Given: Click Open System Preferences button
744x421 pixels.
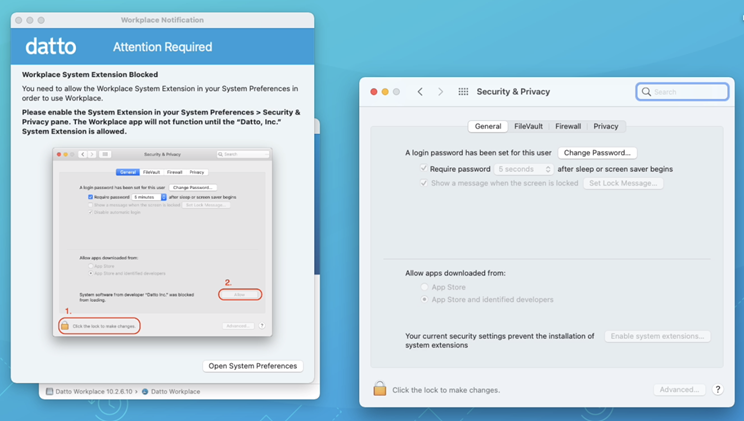Looking at the screenshot, I should point(252,366).
